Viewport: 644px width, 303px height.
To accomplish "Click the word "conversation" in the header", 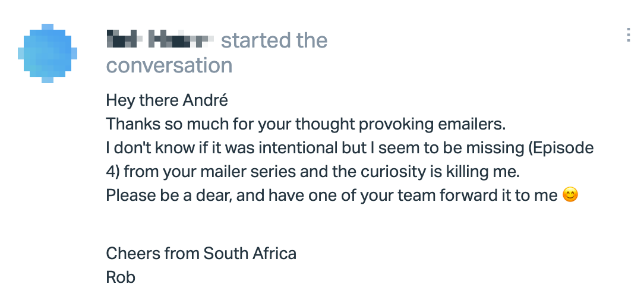I will [x=169, y=65].
